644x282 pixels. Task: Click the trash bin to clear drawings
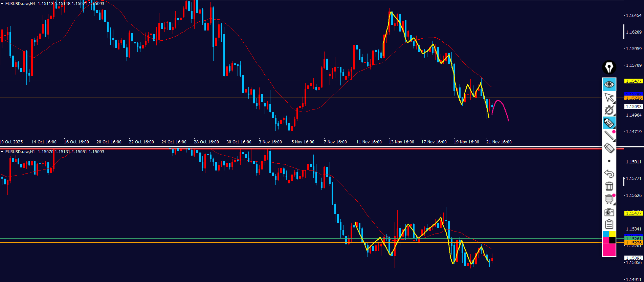tap(609, 186)
